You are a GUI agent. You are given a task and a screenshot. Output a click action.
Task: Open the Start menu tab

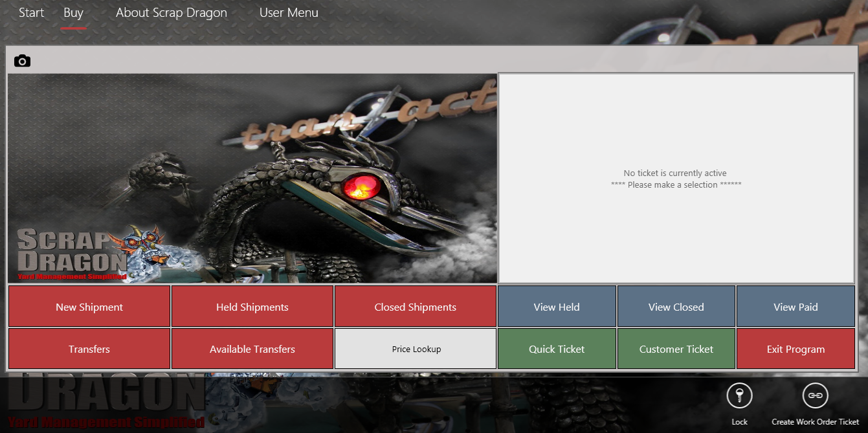click(32, 12)
